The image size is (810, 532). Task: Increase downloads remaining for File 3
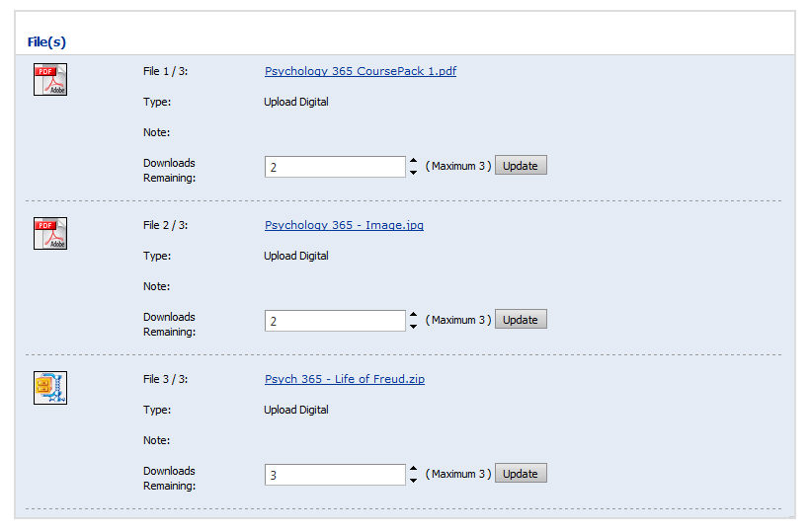pyautogui.click(x=413, y=469)
